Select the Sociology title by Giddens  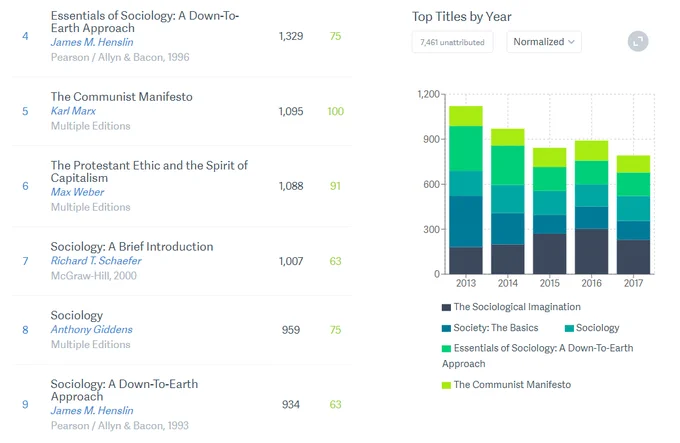tap(77, 316)
